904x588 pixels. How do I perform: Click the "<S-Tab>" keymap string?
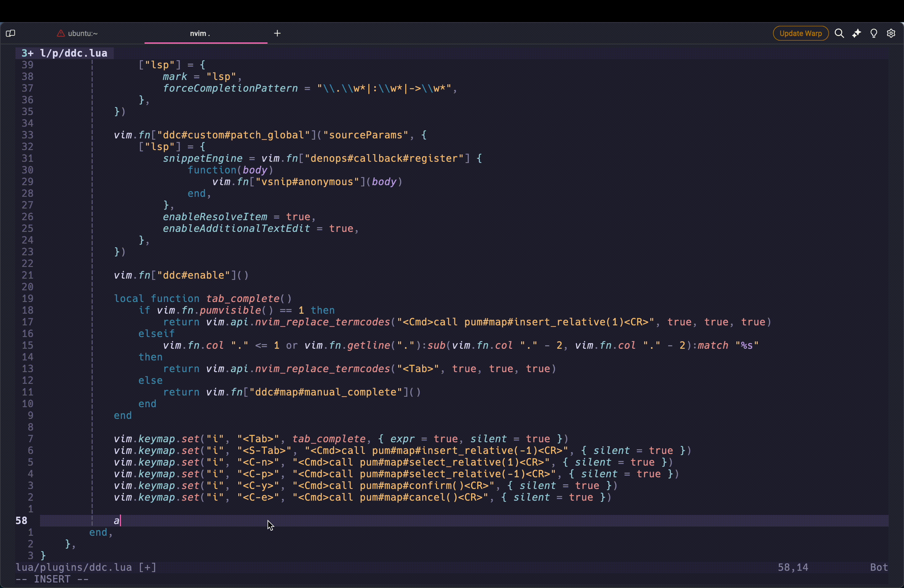[267, 451]
